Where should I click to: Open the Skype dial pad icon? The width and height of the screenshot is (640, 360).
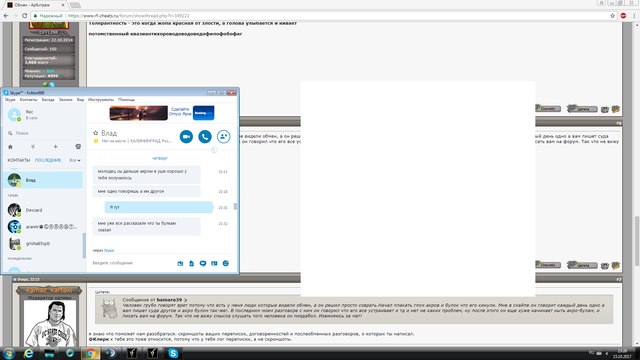pyautogui.click(x=33, y=147)
